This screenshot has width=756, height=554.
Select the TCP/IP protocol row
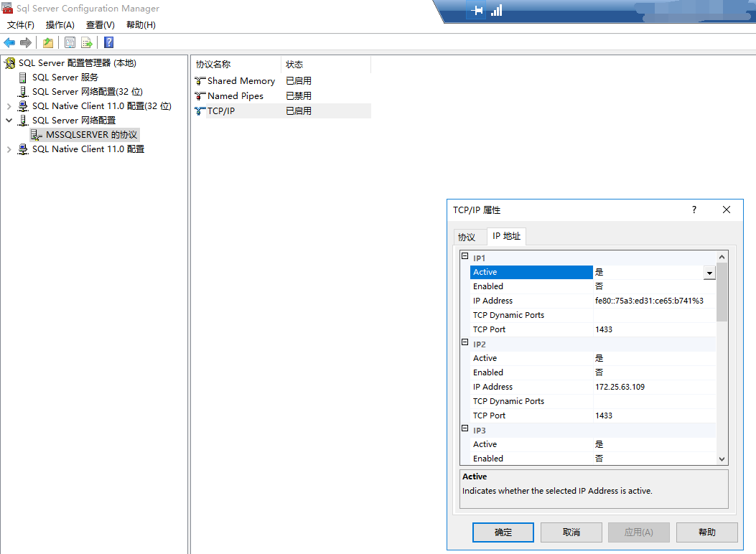click(x=282, y=111)
